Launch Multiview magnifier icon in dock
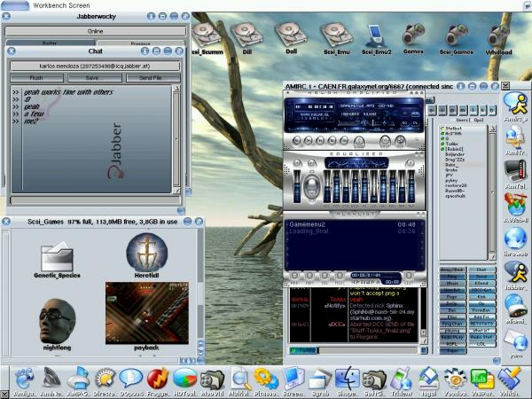This screenshot has height=399, width=532. [239, 381]
